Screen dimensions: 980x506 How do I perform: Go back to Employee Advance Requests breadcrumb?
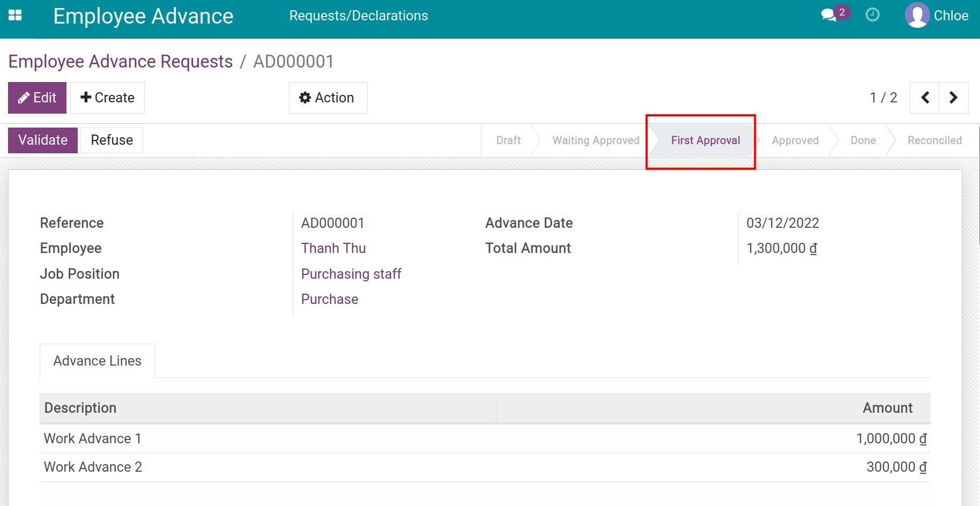point(121,62)
